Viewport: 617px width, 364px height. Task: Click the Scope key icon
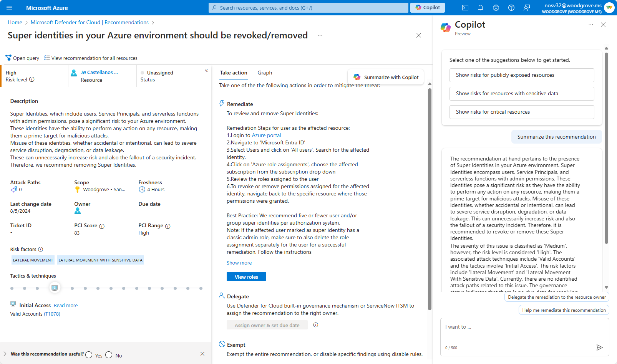78,189
